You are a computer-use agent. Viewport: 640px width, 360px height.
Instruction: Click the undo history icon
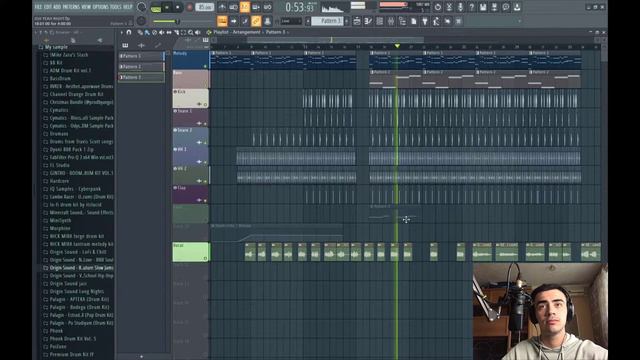(x=438, y=7)
